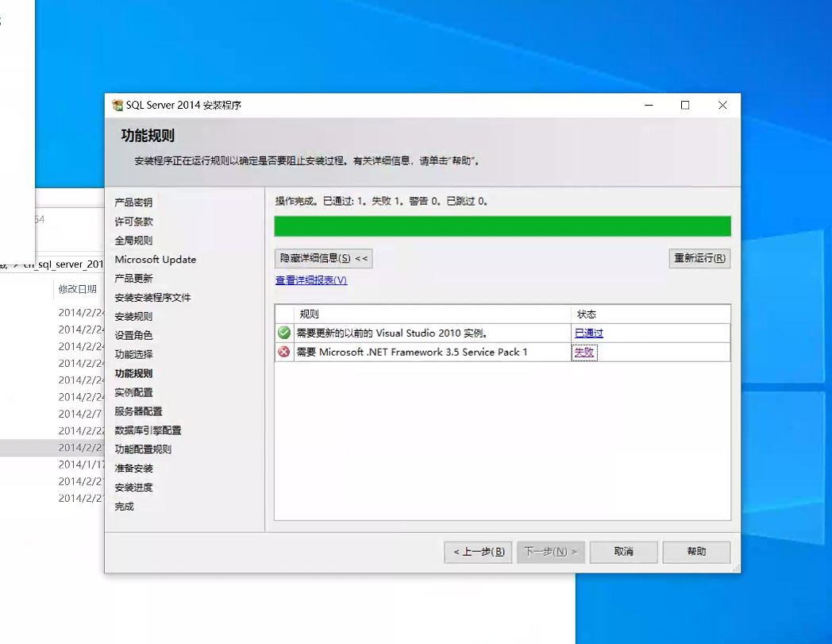Click the setup description text mentioning 帮助

click(307, 161)
